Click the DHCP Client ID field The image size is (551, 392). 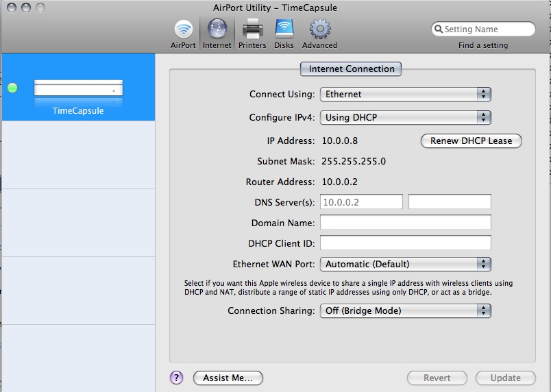(x=406, y=243)
